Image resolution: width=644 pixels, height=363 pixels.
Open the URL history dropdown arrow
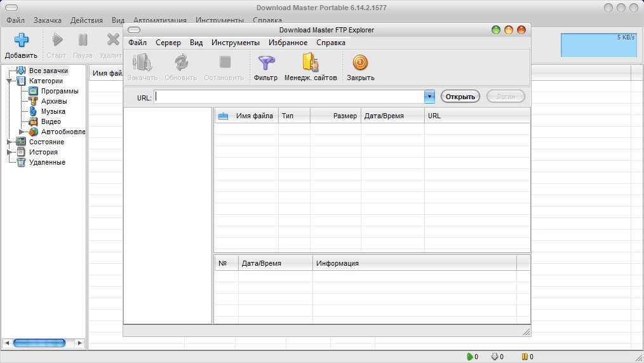pyautogui.click(x=429, y=97)
